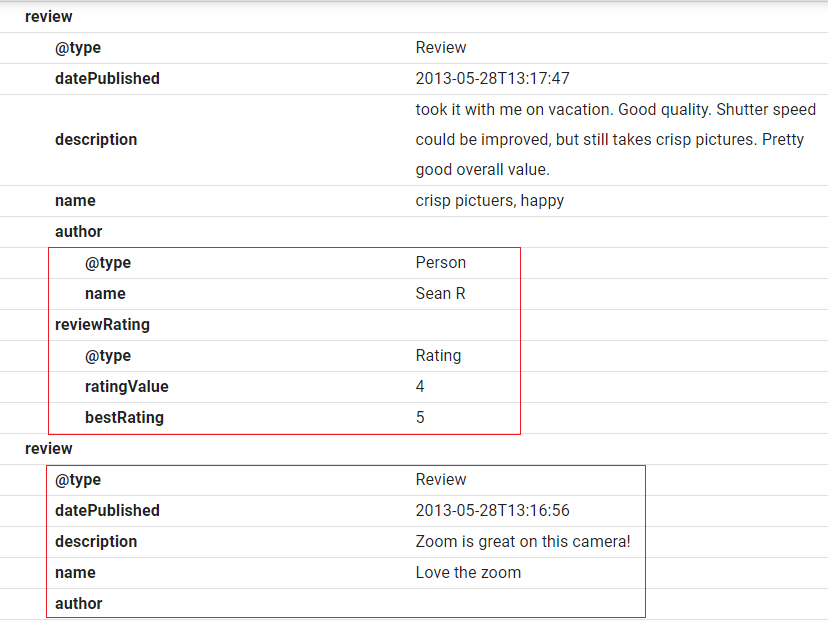Click the bestRating property label
Screen dimensions: 828x620
tap(124, 417)
